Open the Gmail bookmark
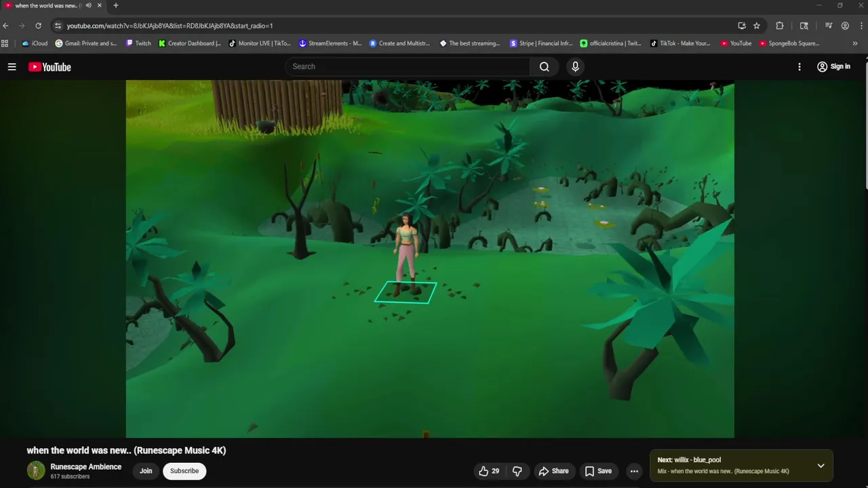The width and height of the screenshot is (868, 488). click(x=86, y=43)
